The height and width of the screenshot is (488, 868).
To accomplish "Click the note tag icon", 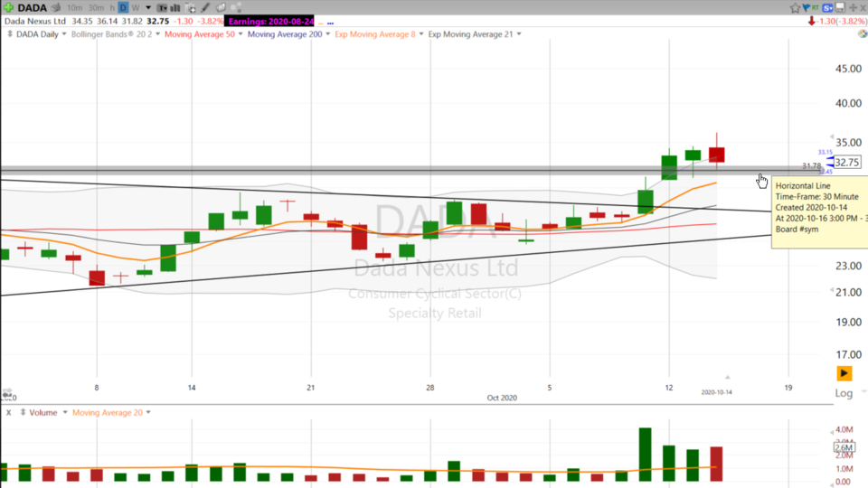I will coord(221,8).
